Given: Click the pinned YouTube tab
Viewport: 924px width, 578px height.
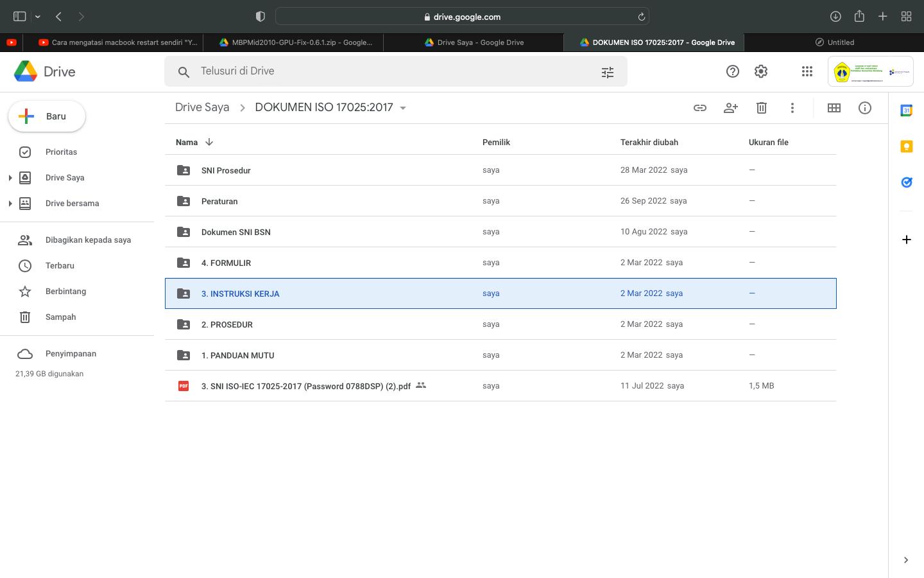Looking at the screenshot, I should [x=12, y=42].
